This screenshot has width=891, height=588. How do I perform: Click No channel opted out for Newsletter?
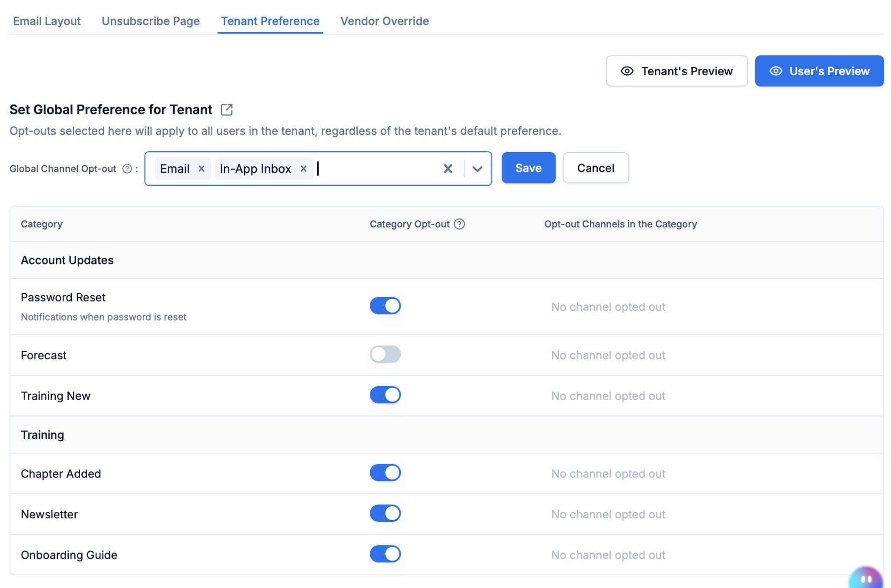pyautogui.click(x=608, y=514)
